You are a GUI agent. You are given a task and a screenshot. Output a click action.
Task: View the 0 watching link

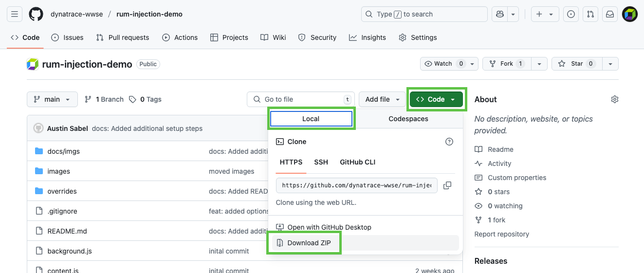point(498,206)
